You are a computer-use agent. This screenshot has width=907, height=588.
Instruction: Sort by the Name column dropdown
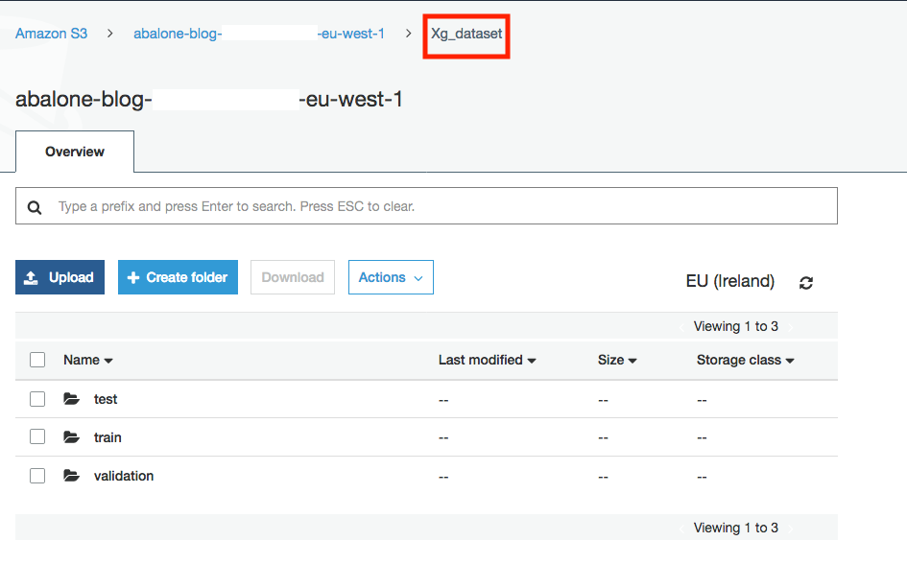(88, 361)
